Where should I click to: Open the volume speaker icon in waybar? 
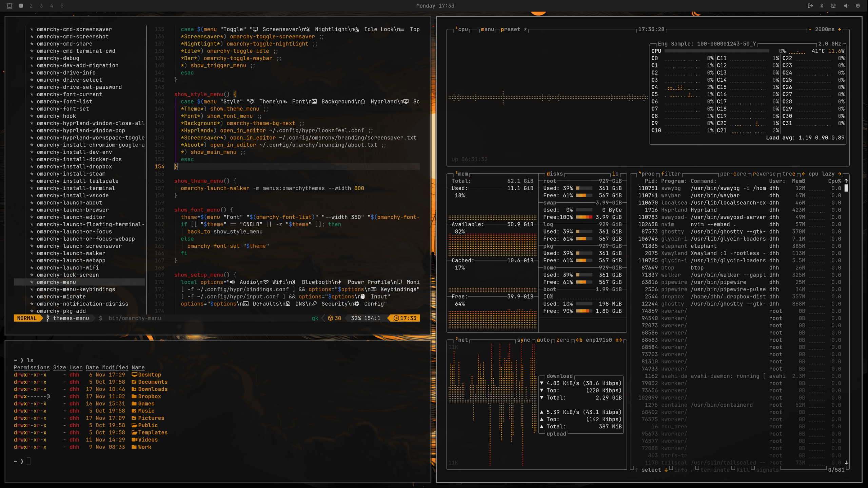[846, 6]
